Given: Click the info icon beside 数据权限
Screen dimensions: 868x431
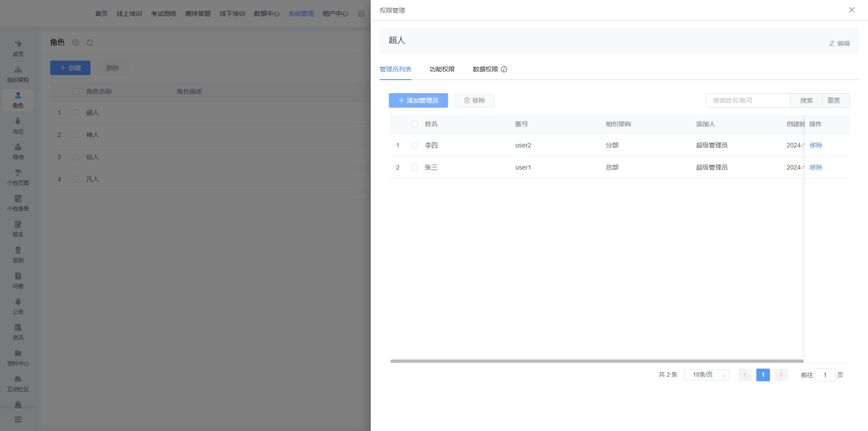Looking at the screenshot, I should point(504,69).
